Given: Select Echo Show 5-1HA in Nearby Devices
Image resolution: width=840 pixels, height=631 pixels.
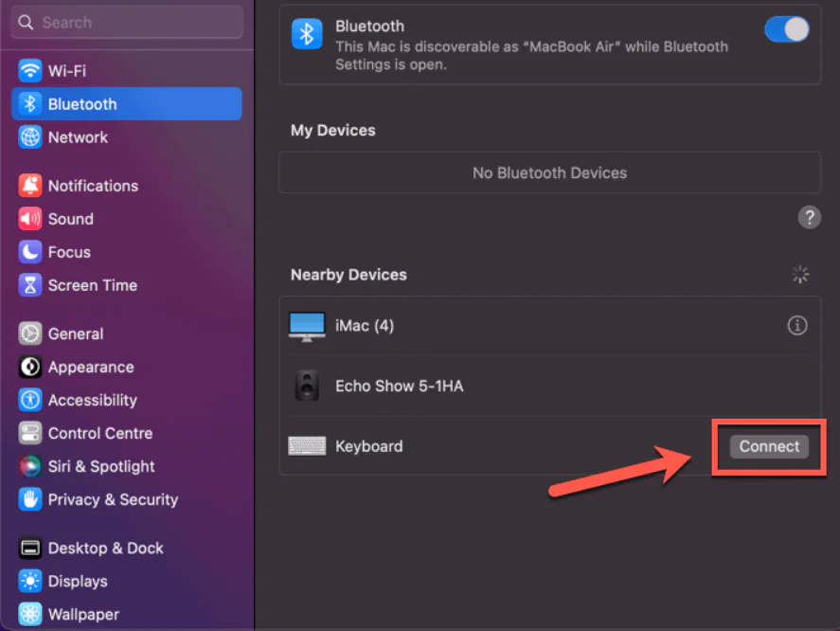Looking at the screenshot, I should (399, 387).
